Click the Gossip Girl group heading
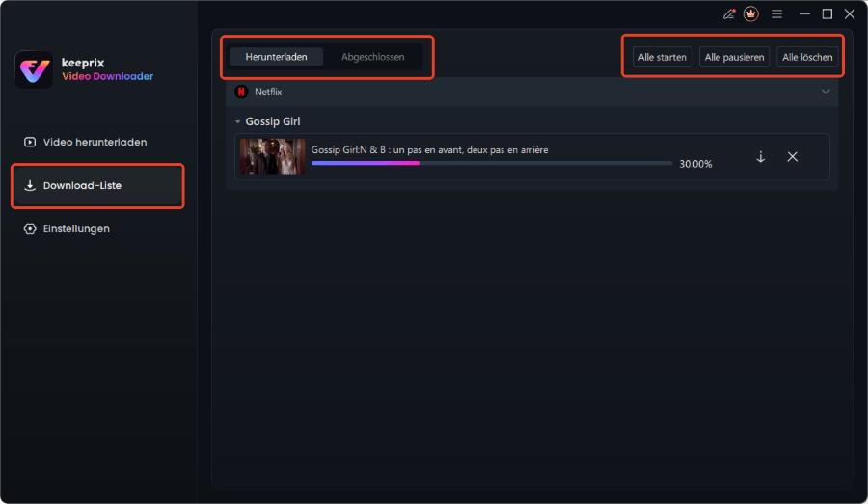Viewport: 868px width, 504px height. pos(273,121)
